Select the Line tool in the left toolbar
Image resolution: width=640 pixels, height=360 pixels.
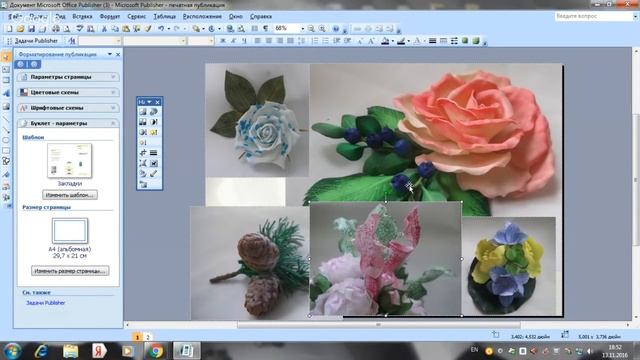pos(6,119)
